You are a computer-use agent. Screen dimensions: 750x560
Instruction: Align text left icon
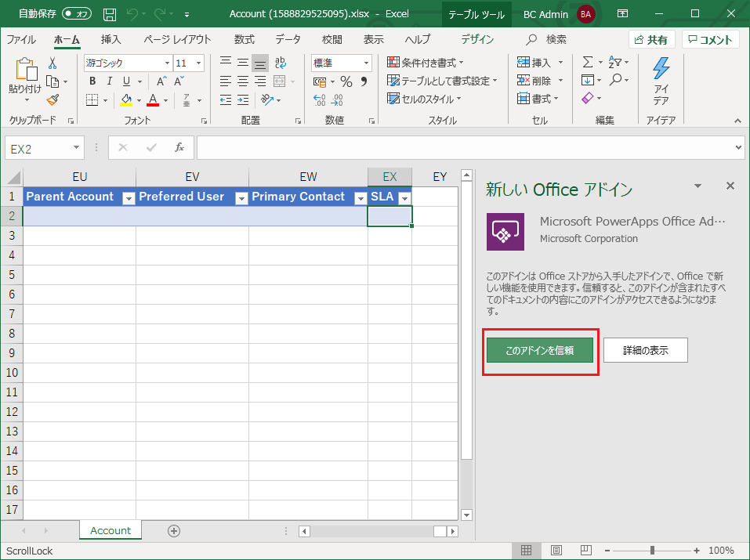[x=226, y=81]
